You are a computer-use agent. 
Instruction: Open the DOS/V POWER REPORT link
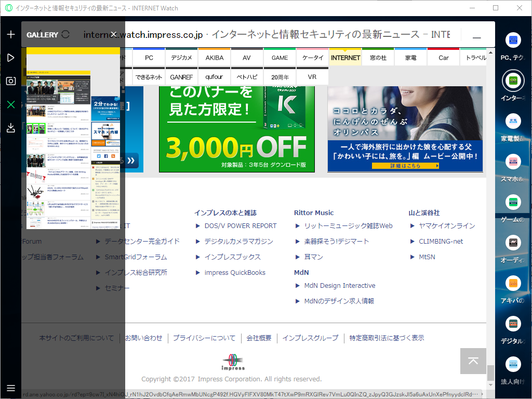coord(241,225)
